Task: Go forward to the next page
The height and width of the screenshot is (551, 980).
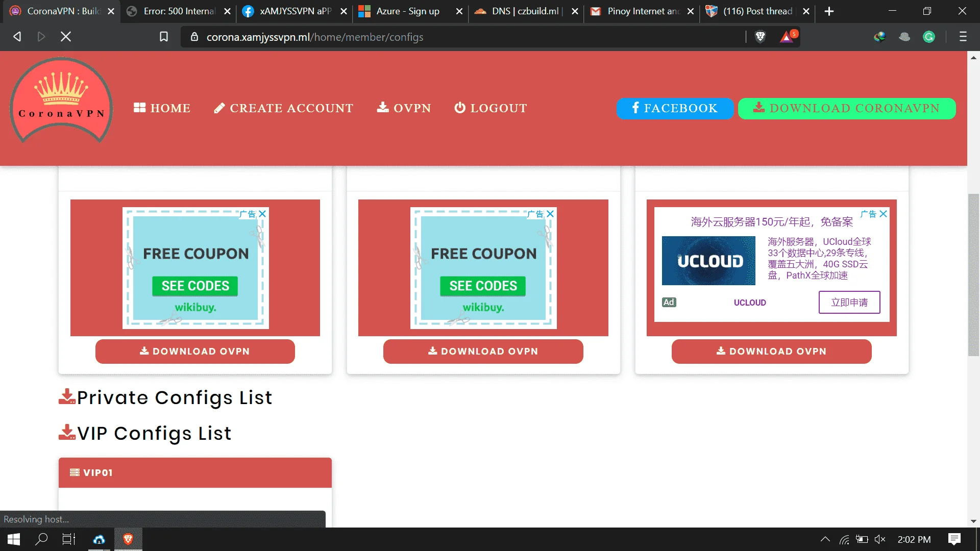Action: click(41, 37)
